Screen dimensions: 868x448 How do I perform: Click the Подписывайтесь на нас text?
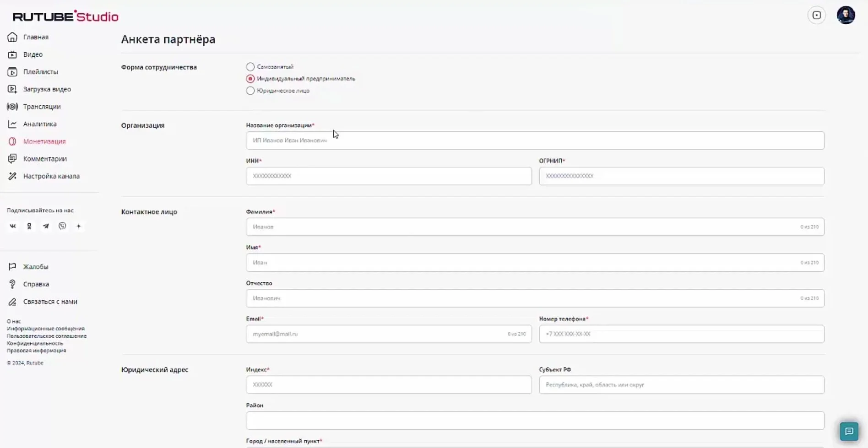[40, 211]
